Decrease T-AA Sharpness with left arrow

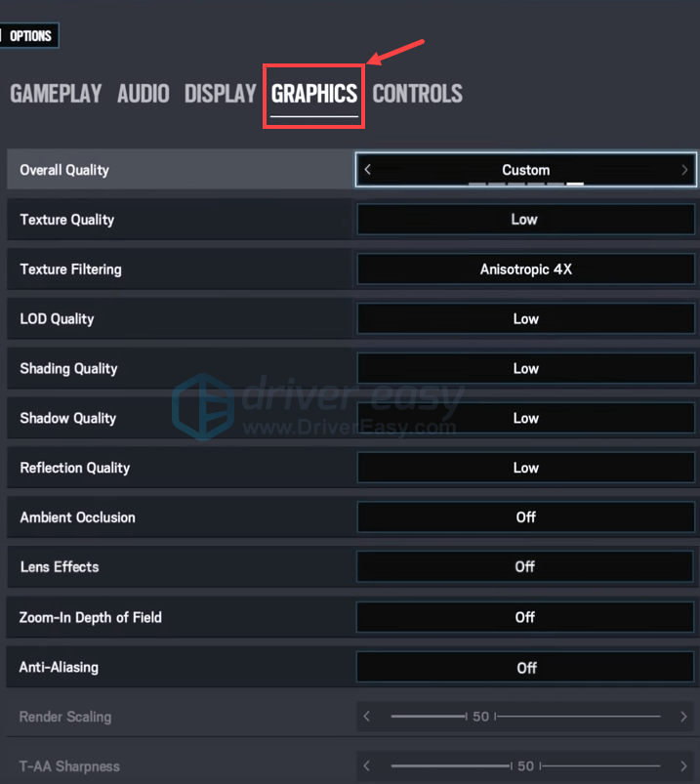coord(366,765)
